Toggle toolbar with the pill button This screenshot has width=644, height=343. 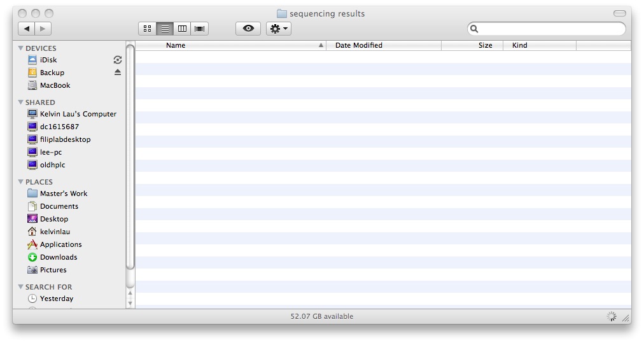point(619,13)
